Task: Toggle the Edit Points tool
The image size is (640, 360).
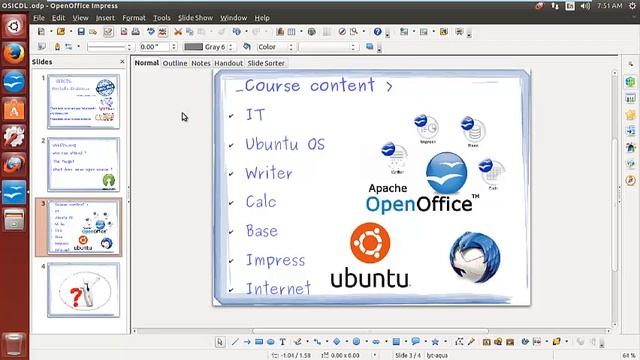Action: click(x=459, y=342)
